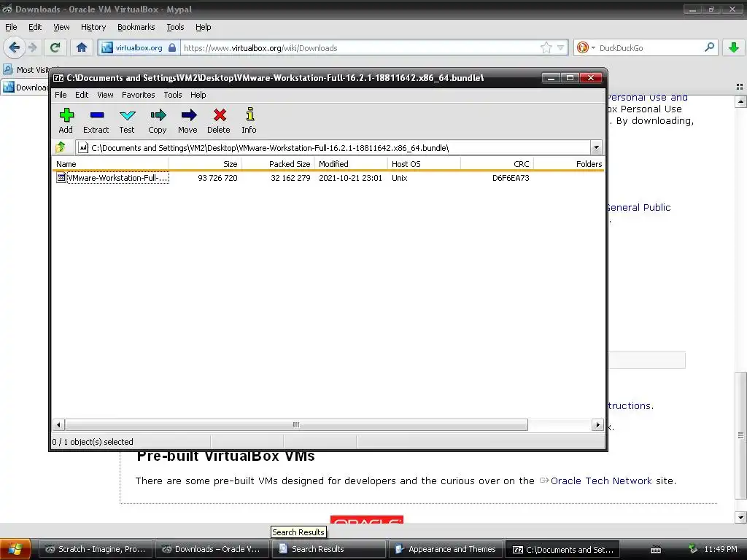Open the 7-Zip Tools menu
The height and width of the screenshot is (560, 747).
point(173,95)
